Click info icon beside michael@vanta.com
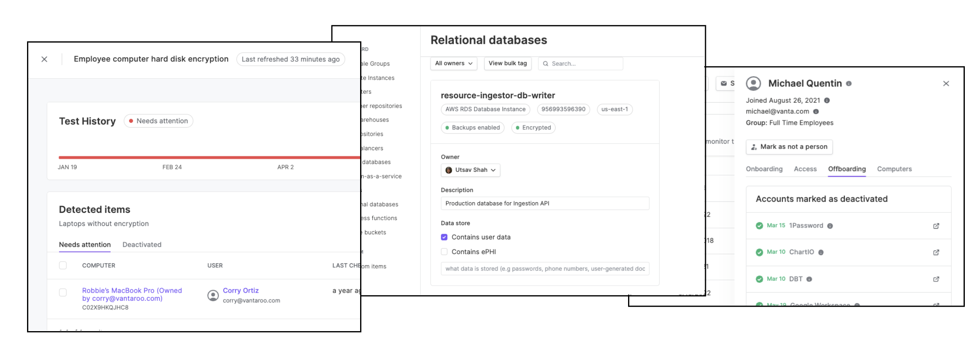This screenshot has width=980, height=352. (x=816, y=111)
